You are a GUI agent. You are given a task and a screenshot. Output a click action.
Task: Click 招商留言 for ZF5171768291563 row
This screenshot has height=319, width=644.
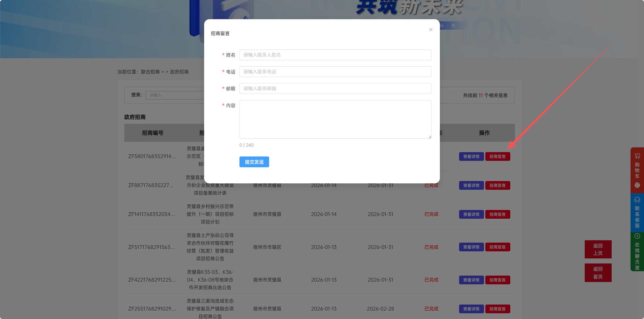pyautogui.click(x=497, y=247)
